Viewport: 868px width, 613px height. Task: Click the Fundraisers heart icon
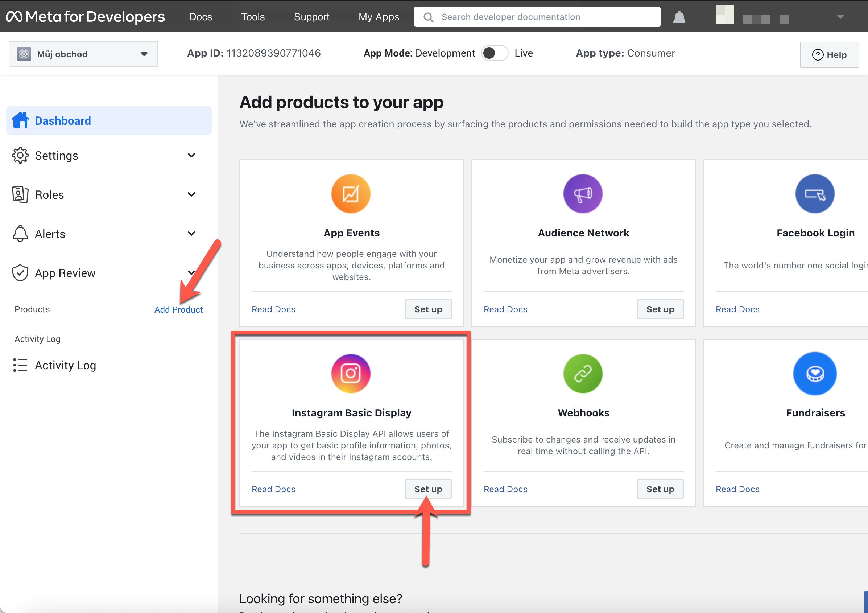pos(815,374)
